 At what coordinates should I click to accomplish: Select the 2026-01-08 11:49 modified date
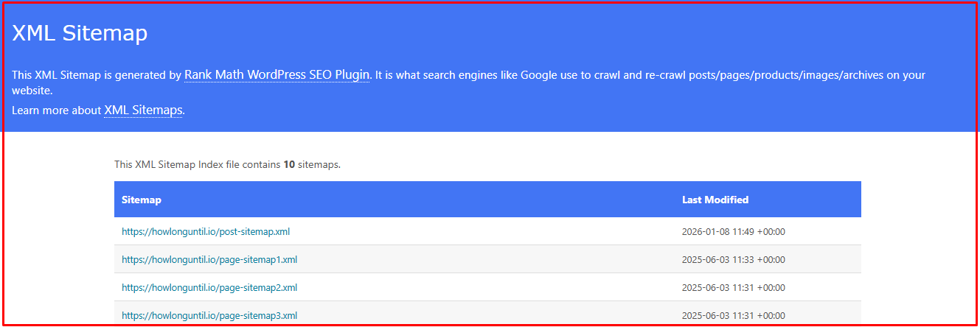pos(733,231)
